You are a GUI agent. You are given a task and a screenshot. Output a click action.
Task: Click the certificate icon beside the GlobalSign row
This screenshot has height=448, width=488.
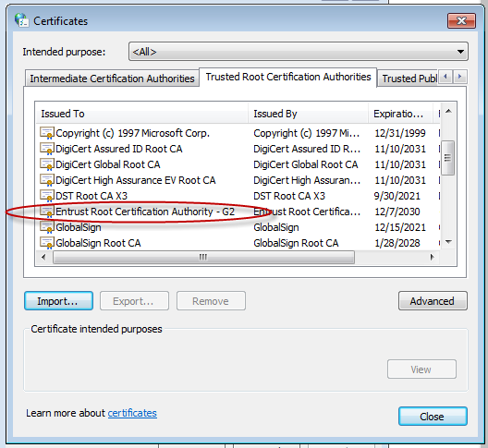(47, 227)
